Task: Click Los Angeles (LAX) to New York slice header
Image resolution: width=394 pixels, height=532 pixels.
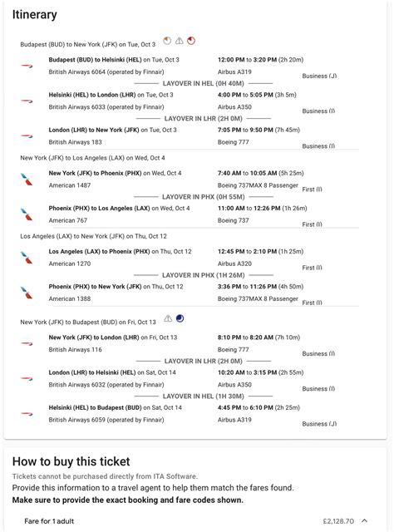Action: click(94, 236)
